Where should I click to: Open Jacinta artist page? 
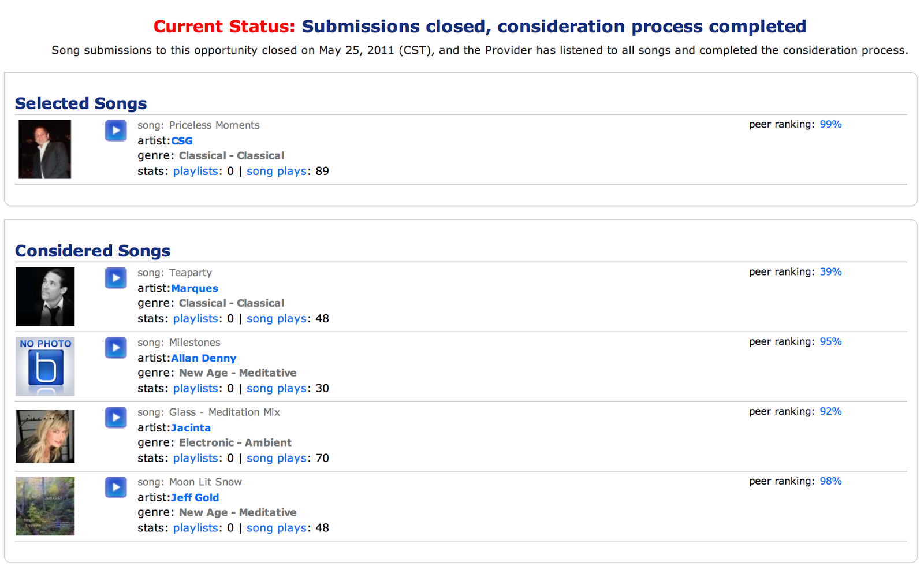pyautogui.click(x=191, y=428)
